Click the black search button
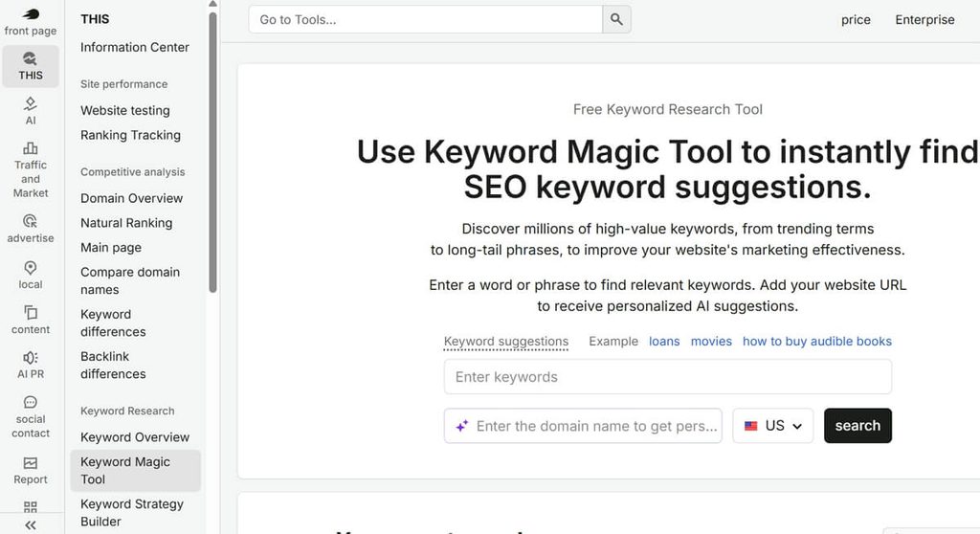 point(857,426)
